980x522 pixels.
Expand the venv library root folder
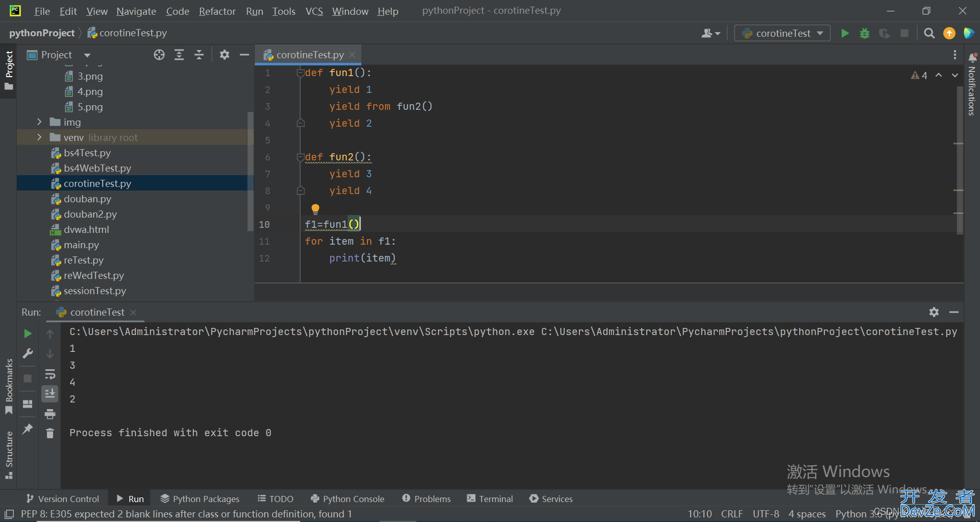click(x=39, y=137)
